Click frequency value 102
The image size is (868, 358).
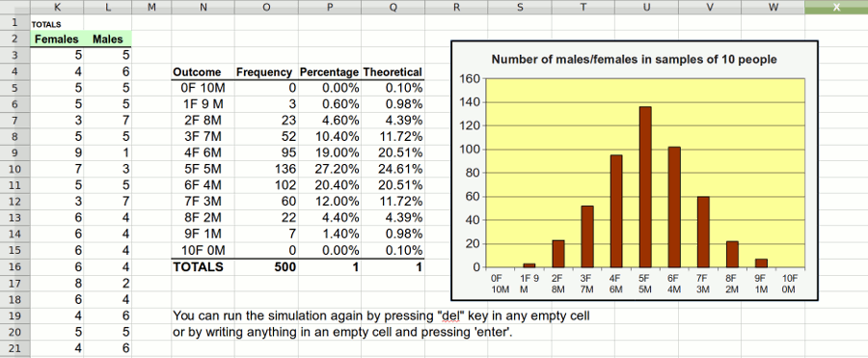285,184
